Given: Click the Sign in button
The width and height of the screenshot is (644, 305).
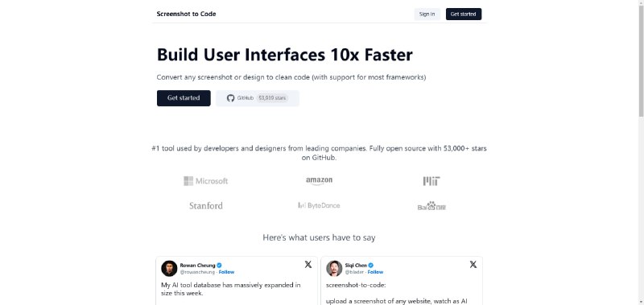Looking at the screenshot, I should [x=427, y=14].
